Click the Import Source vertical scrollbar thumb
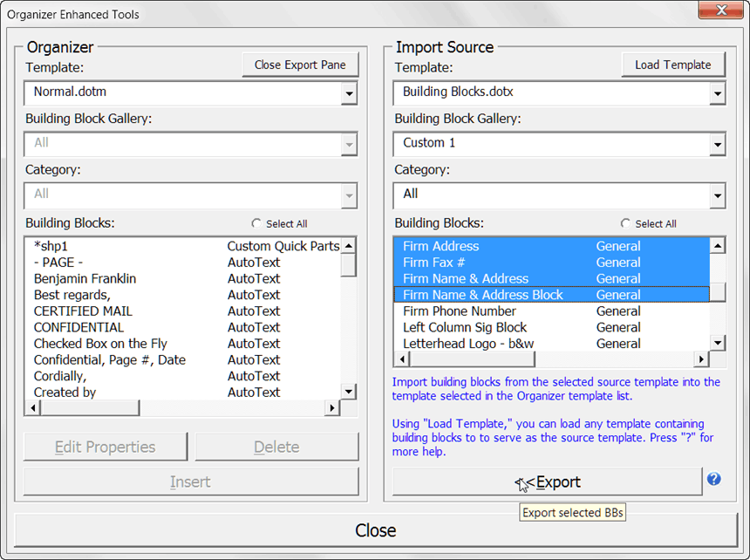This screenshot has height=560, width=750. [x=718, y=292]
